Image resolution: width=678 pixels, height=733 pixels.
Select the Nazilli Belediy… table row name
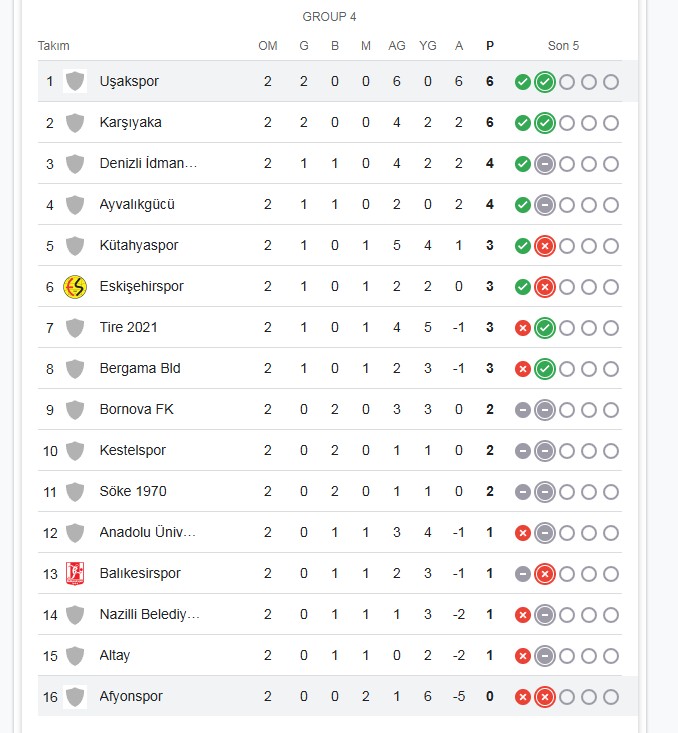point(150,614)
